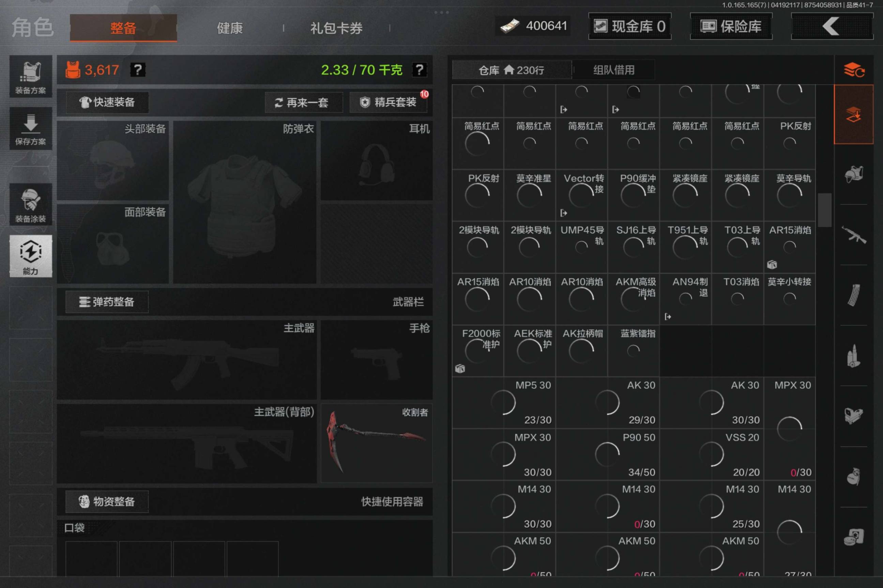
Task: Click the warehouse scrollbar thumb
Action: click(x=824, y=210)
